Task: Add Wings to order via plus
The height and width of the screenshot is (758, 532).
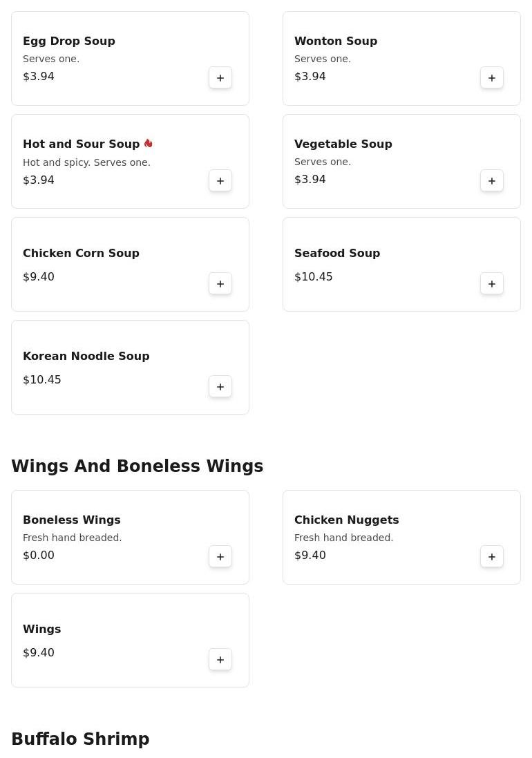Action: tap(220, 660)
